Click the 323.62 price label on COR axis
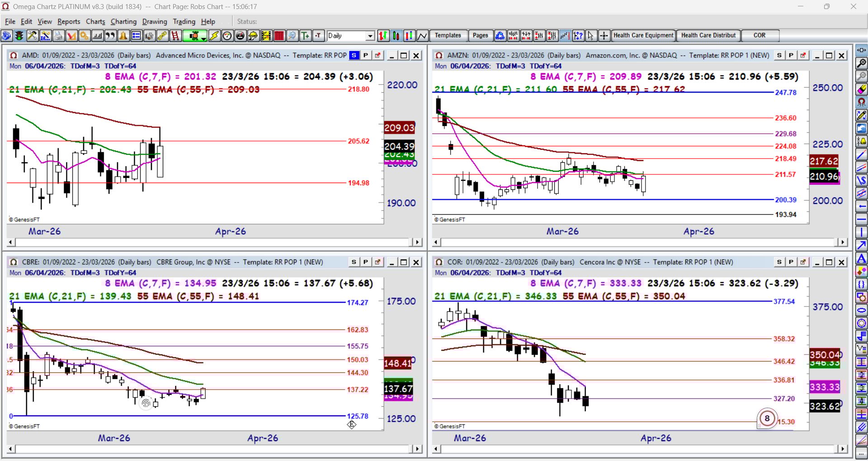The image size is (868, 461). [x=825, y=406]
